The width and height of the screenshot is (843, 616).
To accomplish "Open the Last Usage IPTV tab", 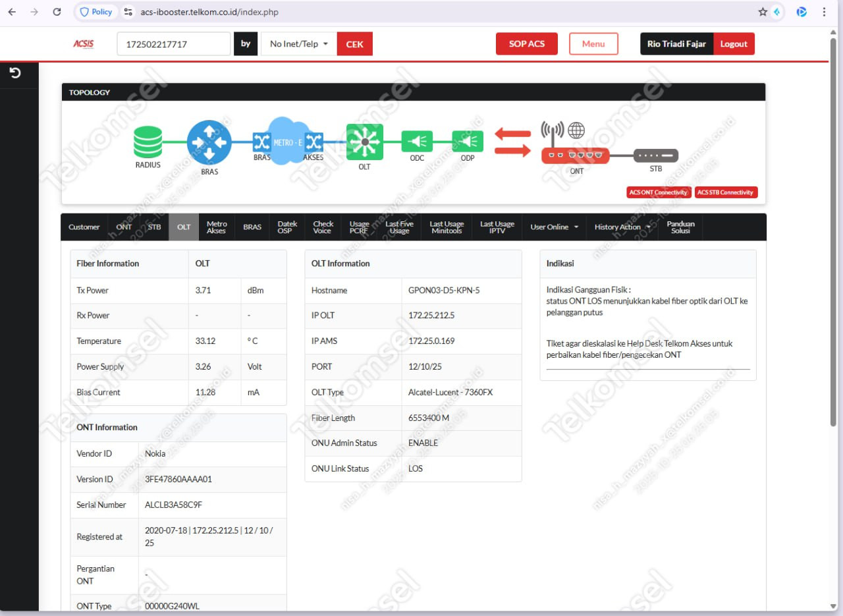I will pyautogui.click(x=497, y=227).
